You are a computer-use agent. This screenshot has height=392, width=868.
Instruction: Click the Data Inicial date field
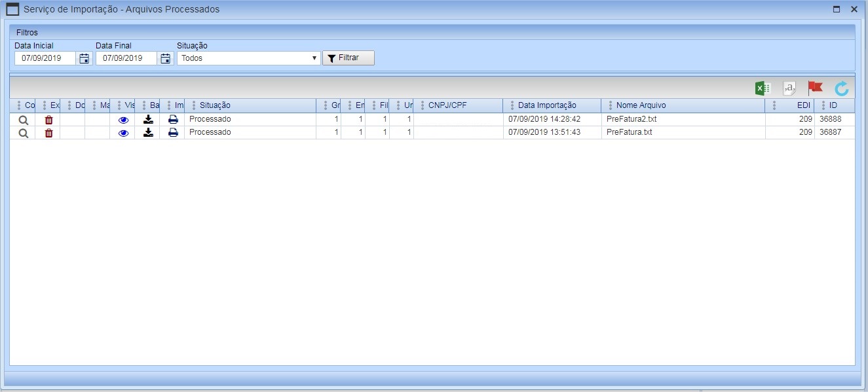[x=45, y=58]
